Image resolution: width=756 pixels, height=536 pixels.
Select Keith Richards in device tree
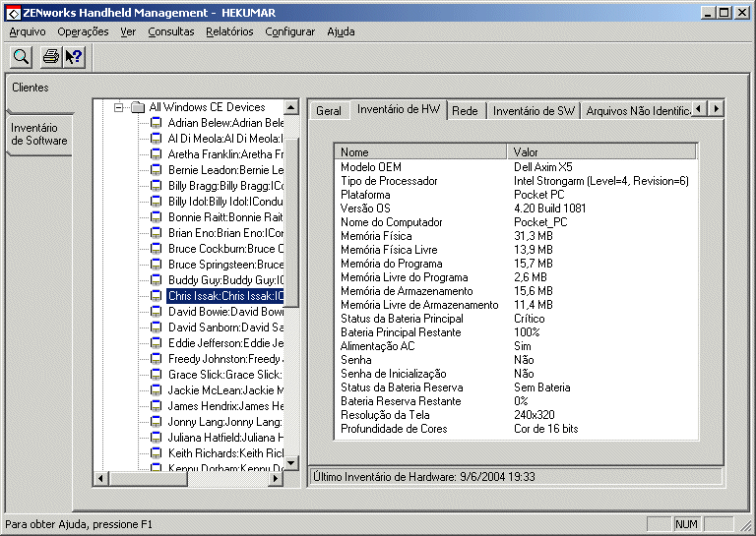pyautogui.click(x=225, y=453)
